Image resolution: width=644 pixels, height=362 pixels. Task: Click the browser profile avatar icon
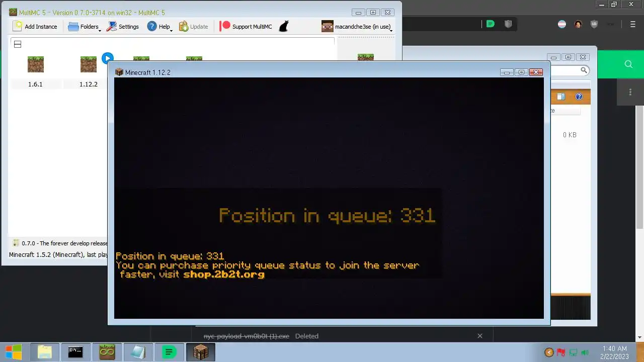(x=578, y=24)
